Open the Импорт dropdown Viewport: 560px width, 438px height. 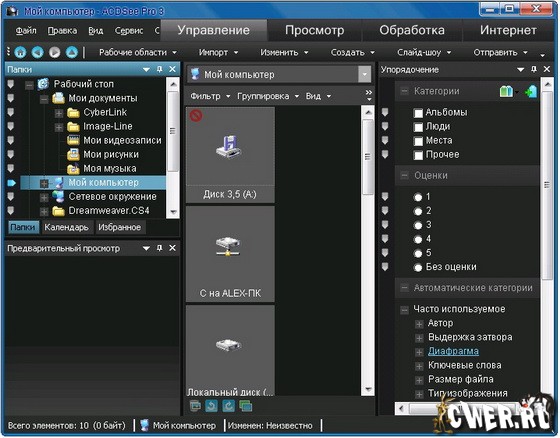218,53
